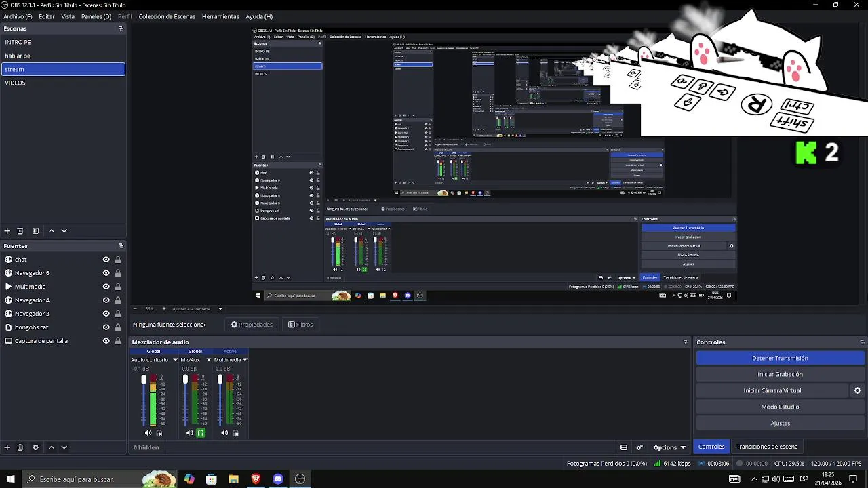Image resolution: width=868 pixels, height=488 pixels.
Task: Zoom in preview with plus icon
Action: (163, 309)
